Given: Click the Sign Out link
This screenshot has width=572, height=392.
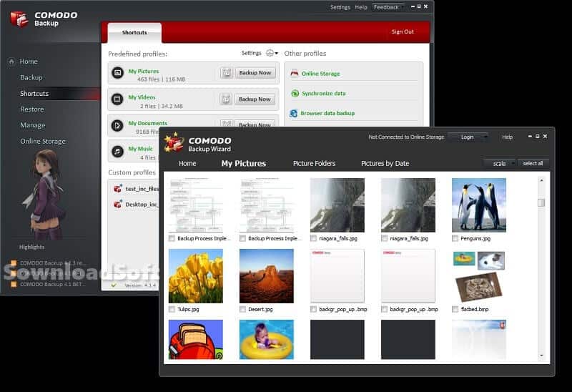Looking at the screenshot, I should tap(403, 31).
